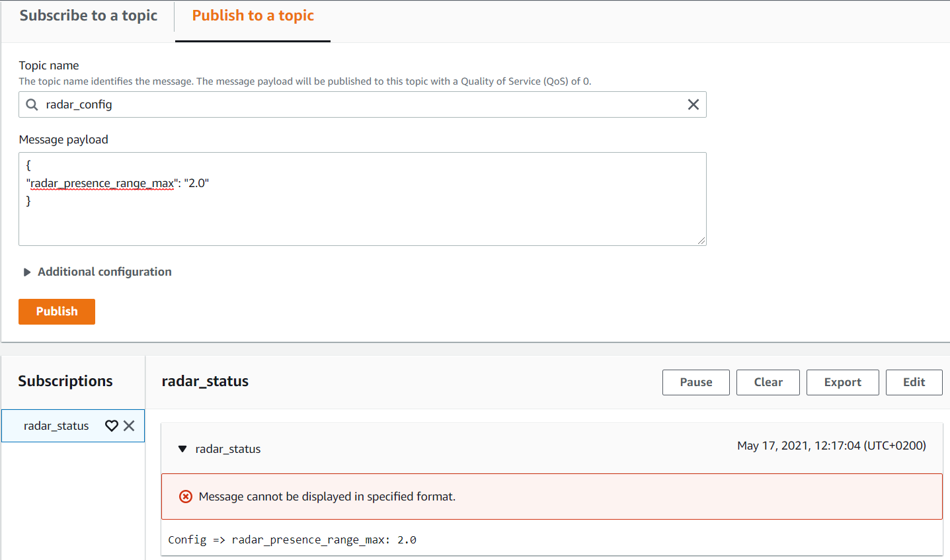Click the "radar_presence_range_max" key in payload
The width and height of the screenshot is (950, 560).
(102, 183)
